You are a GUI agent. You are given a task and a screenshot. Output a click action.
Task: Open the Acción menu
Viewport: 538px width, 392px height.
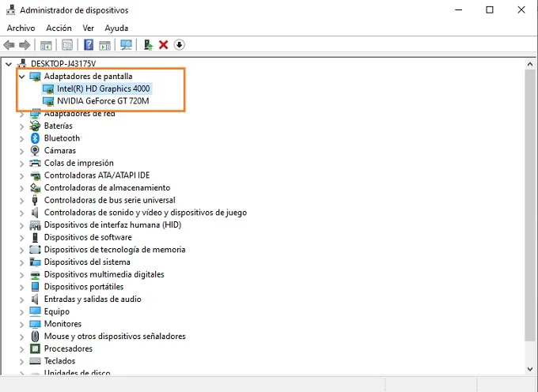tap(59, 28)
